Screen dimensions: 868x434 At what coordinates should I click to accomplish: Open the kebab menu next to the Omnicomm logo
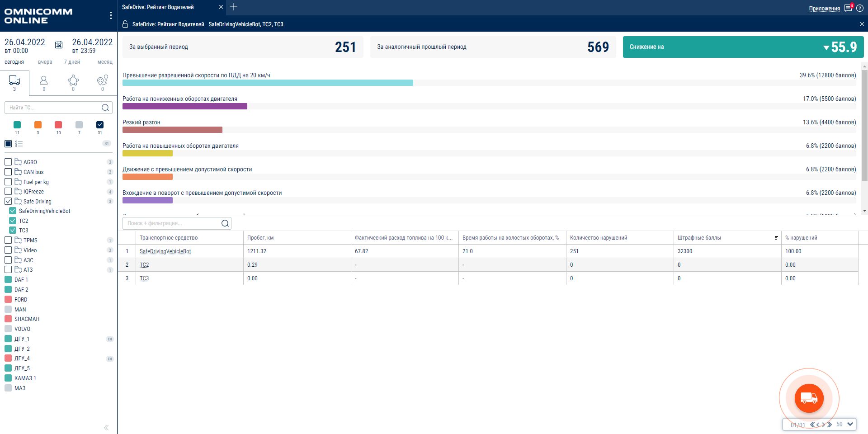click(111, 15)
